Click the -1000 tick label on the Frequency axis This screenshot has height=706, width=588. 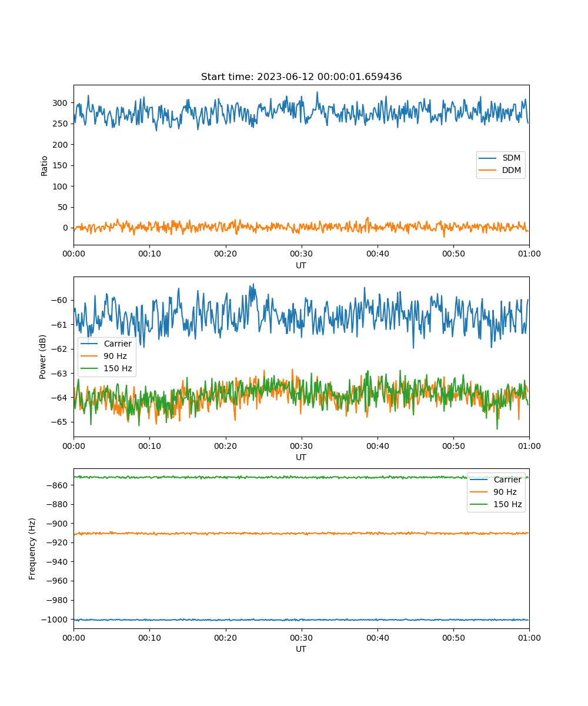click(x=55, y=620)
